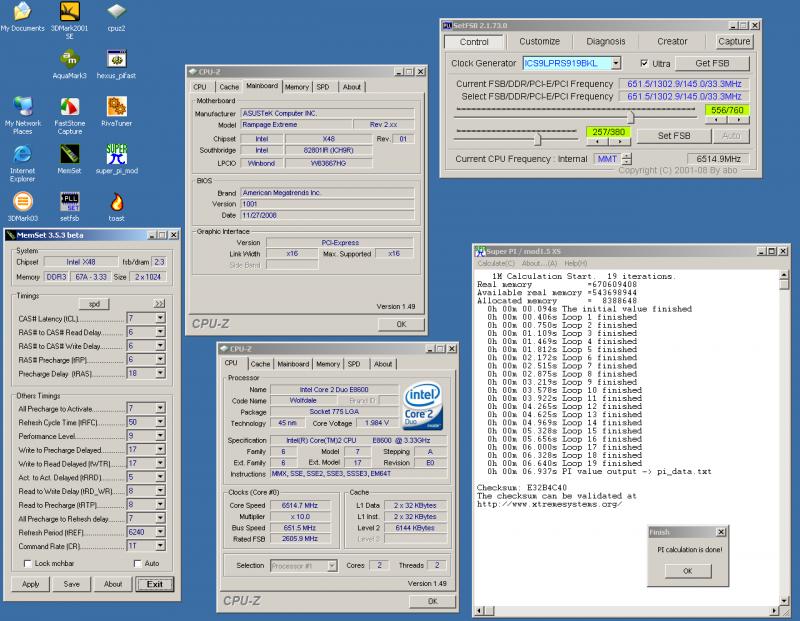Click OK in PI calculation Finish dialog
The width and height of the screenshot is (800, 621).
point(687,571)
